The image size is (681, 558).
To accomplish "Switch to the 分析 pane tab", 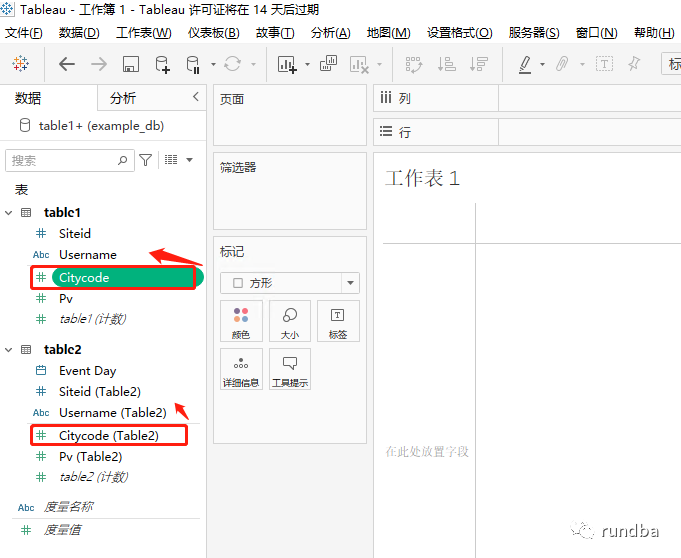I will (x=123, y=98).
